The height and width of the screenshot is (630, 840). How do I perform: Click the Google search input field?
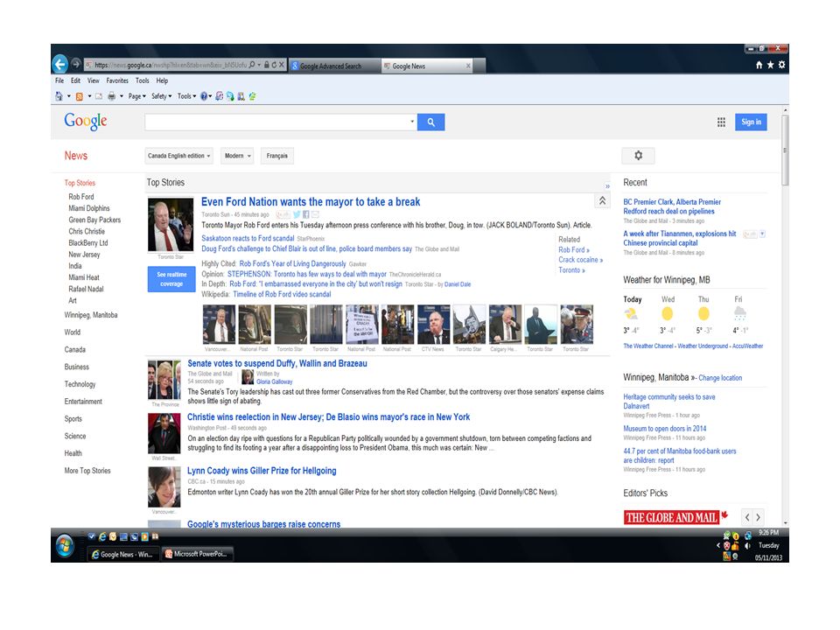[x=276, y=122]
